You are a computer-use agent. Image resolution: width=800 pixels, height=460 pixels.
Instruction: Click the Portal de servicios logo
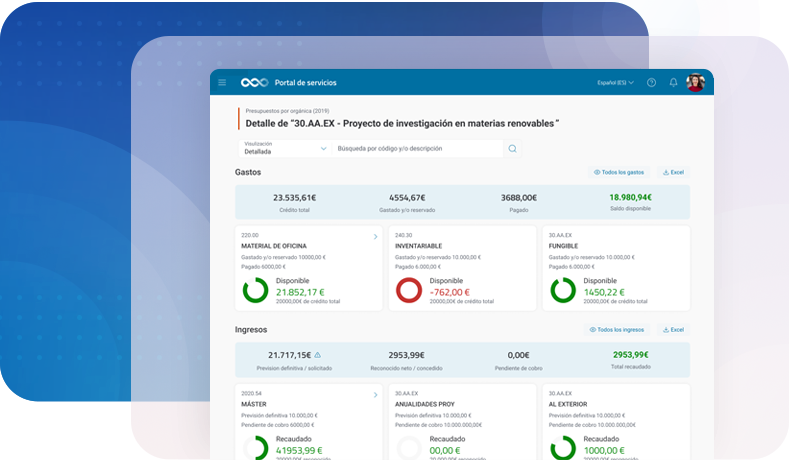coord(254,82)
